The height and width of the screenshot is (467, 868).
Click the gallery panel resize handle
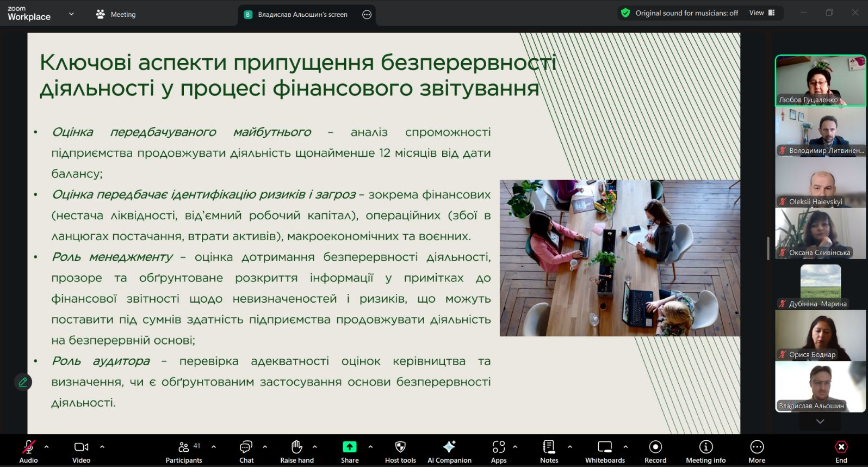[768, 249]
